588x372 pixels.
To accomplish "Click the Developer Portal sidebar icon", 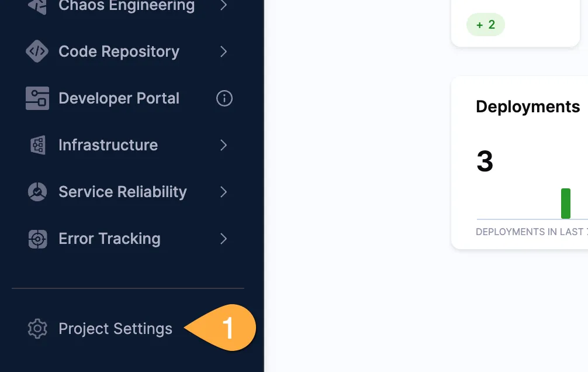I will [x=37, y=98].
